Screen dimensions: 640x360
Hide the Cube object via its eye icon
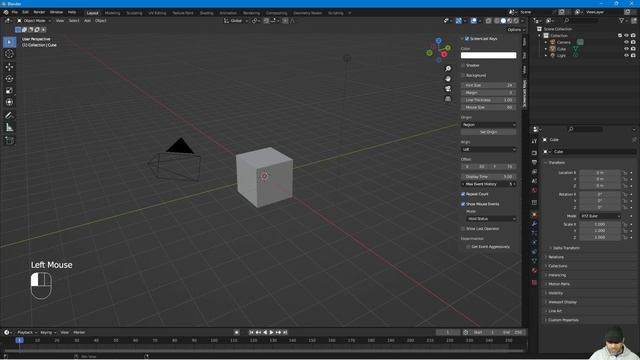626,49
